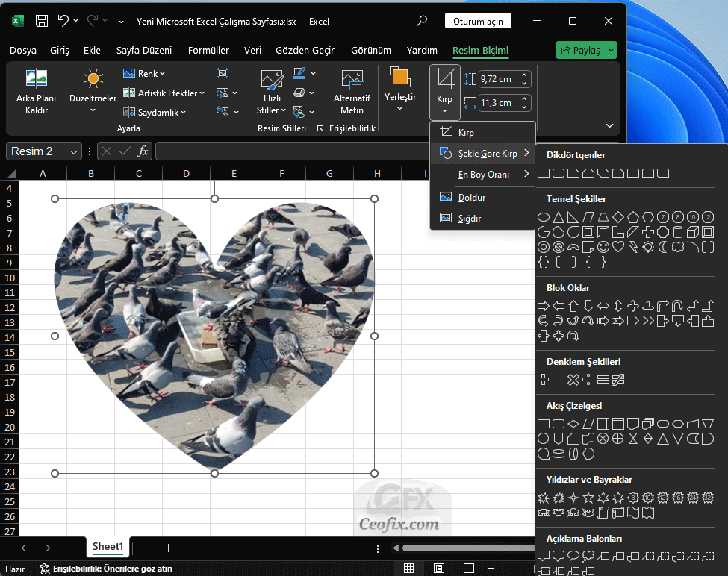Viewport: 728px width, 576px height.
Task: Decrease picture width with down spinner
Action: point(524,107)
